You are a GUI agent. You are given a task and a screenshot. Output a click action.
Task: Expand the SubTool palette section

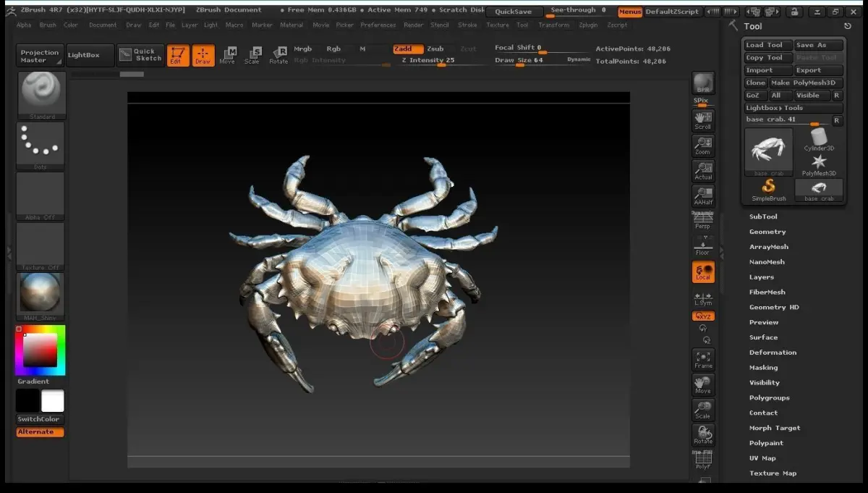click(763, 216)
